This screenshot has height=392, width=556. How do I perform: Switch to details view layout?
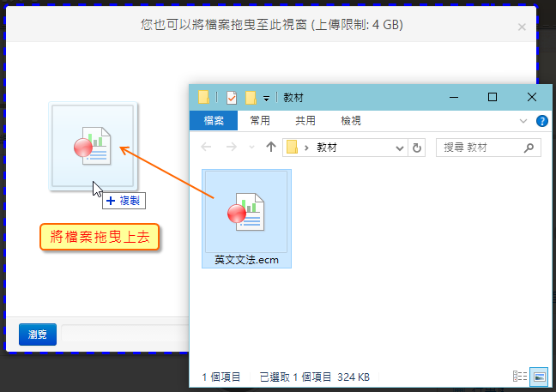(x=519, y=377)
